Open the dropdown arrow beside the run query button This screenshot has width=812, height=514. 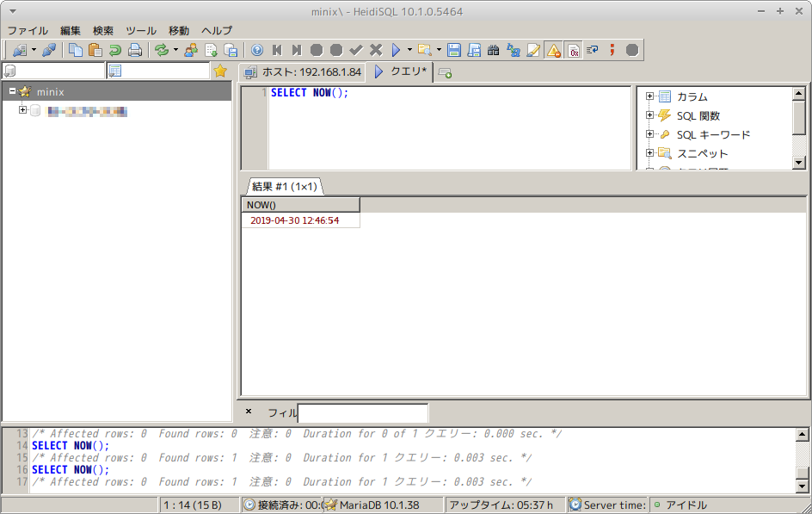(409, 50)
